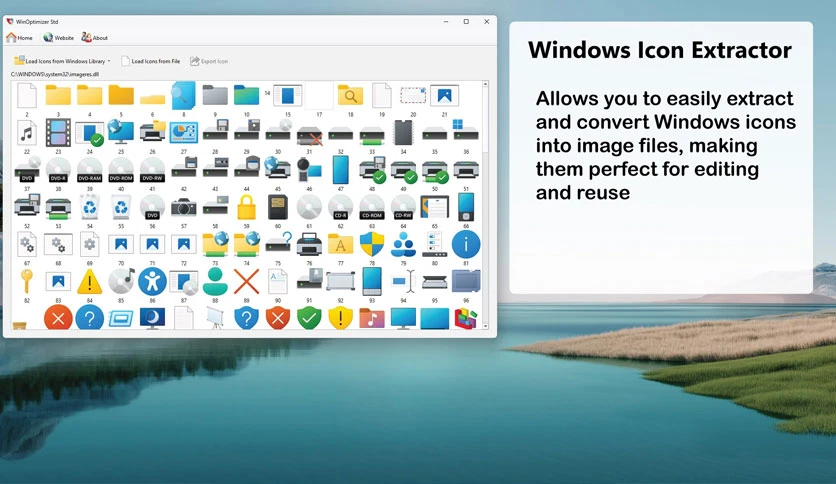Select the people group icon 79
This screenshot has width=836, height=484.
pyautogui.click(x=404, y=244)
